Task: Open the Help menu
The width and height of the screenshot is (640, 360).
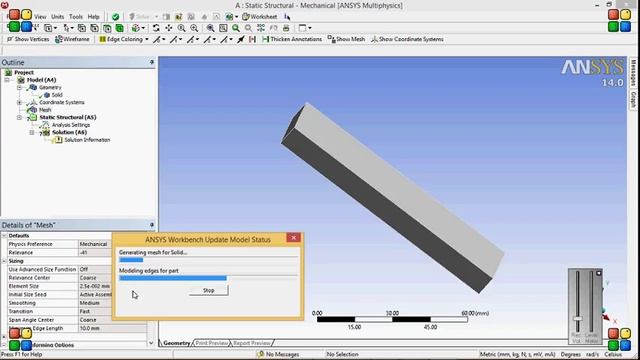Action: [93, 17]
